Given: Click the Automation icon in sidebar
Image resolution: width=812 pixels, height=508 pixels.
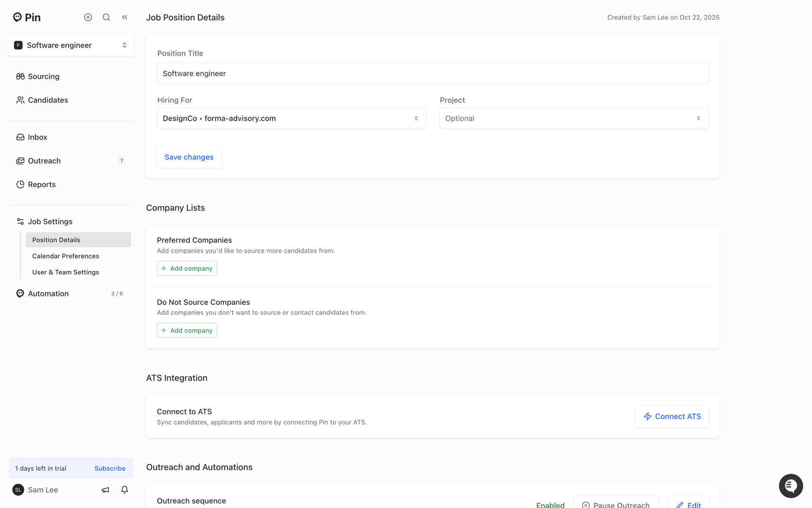Looking at the screenshot, I should click(20, 294).
